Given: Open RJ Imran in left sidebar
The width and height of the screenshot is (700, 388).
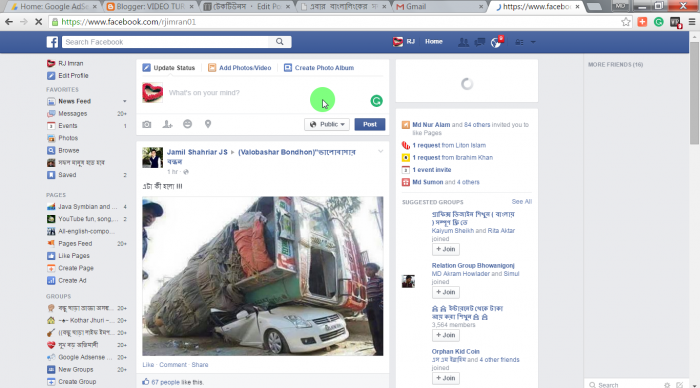Looking at the screenshot, I should tap(71, 63).
